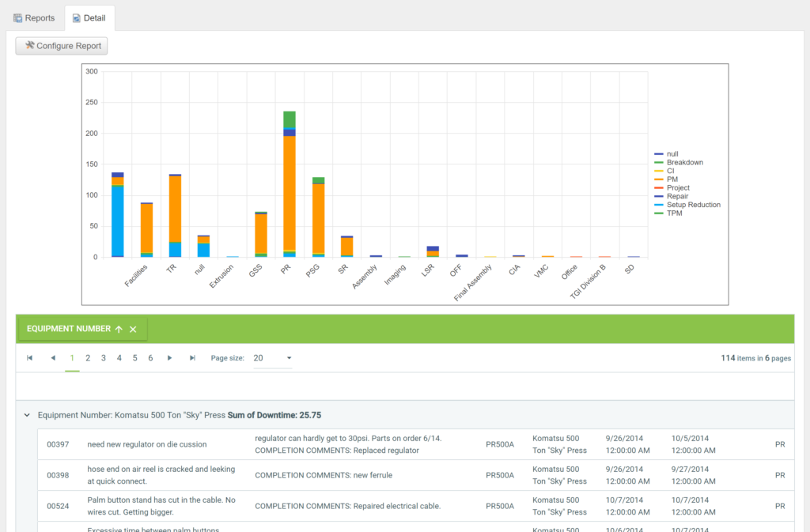Go to the next page
The height and width of the screenshot is (532, 810).
pyautogui.click(x=169, y=358)
